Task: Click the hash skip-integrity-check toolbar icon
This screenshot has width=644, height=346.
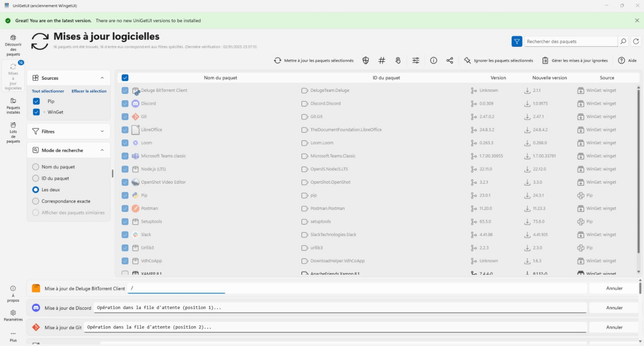Action: [x=382, y=60]
